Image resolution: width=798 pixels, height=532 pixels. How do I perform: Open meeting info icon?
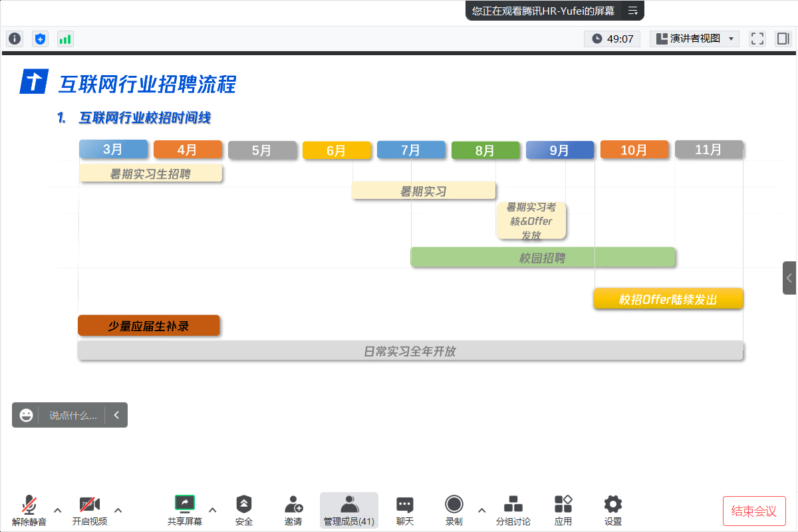[15, 39]
